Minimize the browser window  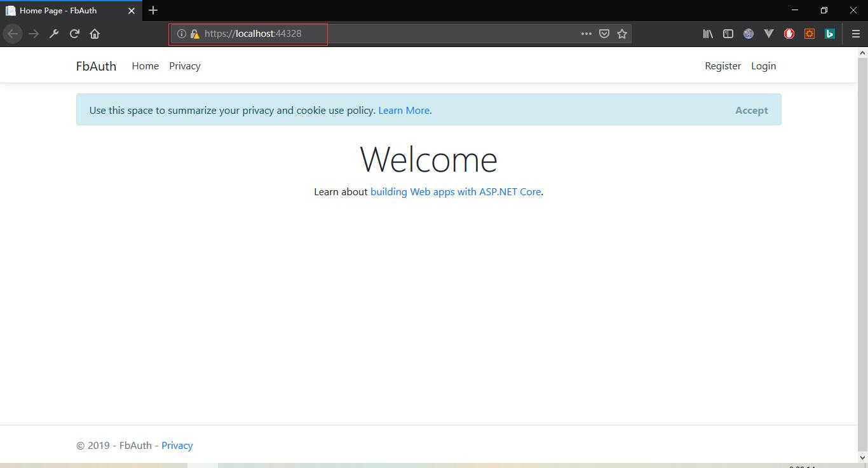[x=795, y=10]
